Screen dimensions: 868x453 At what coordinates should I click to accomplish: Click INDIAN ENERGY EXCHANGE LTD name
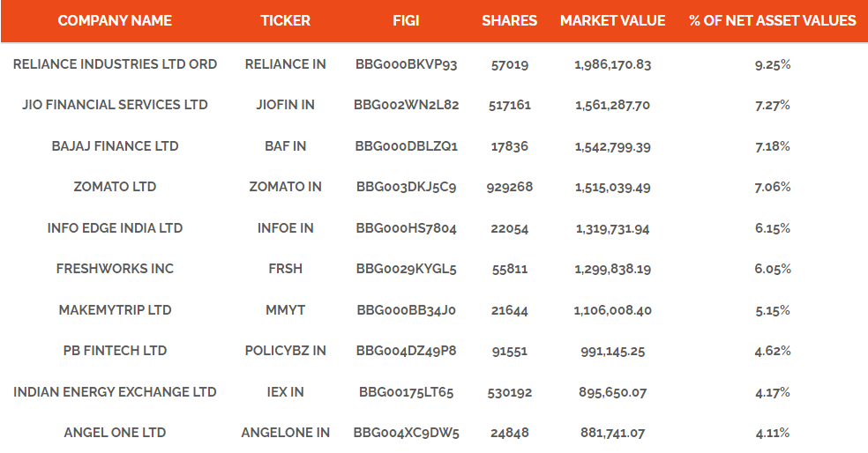(x=115, y=392)
